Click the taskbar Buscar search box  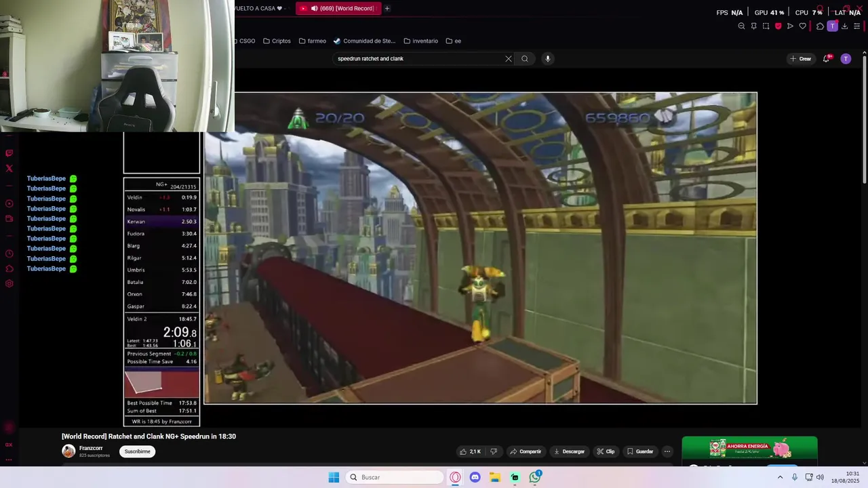(395, 477)
